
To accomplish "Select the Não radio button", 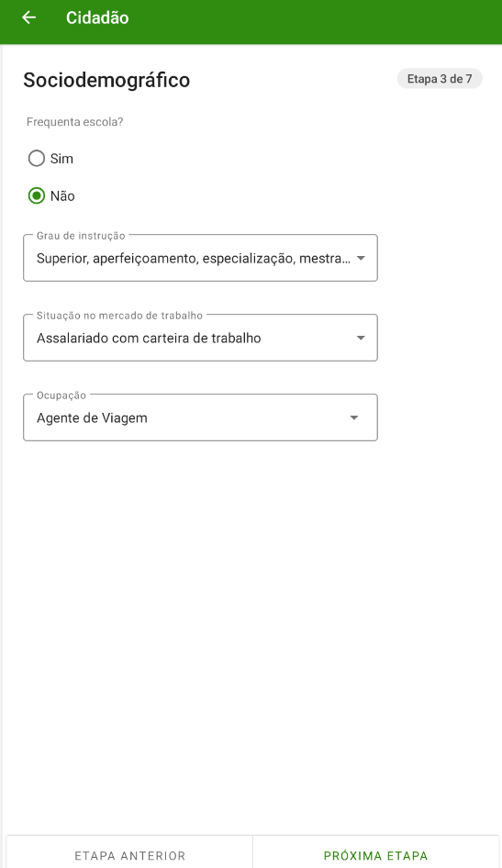I will [37, 196].
